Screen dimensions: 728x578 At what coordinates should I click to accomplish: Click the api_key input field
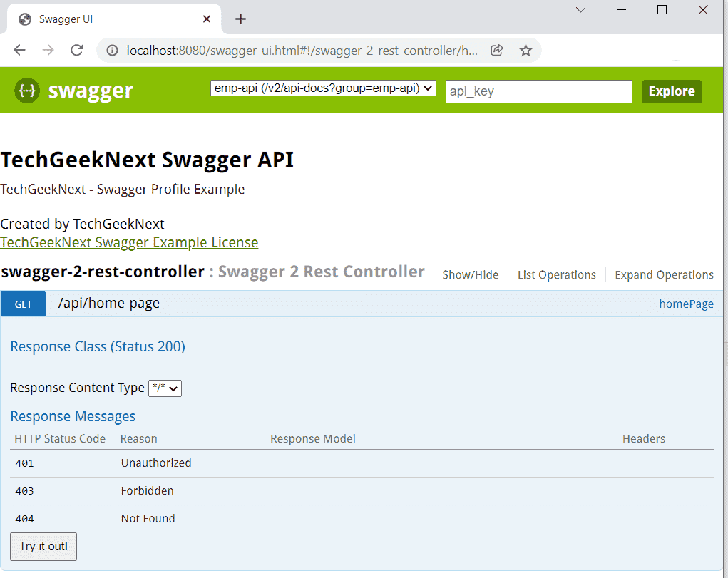tap(538, 91)
